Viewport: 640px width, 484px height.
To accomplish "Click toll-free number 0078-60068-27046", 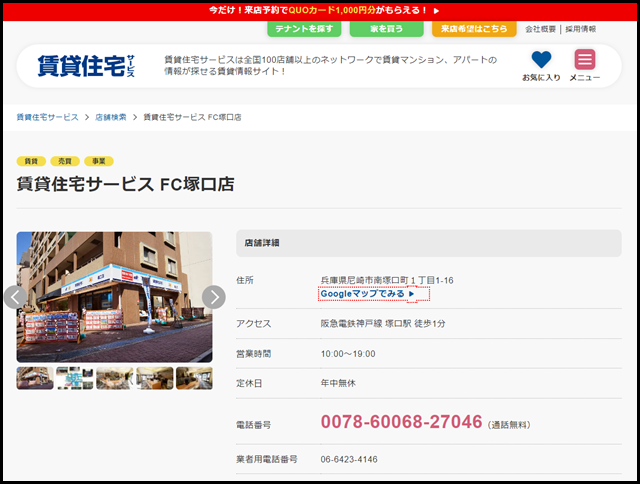I will 402,422.
